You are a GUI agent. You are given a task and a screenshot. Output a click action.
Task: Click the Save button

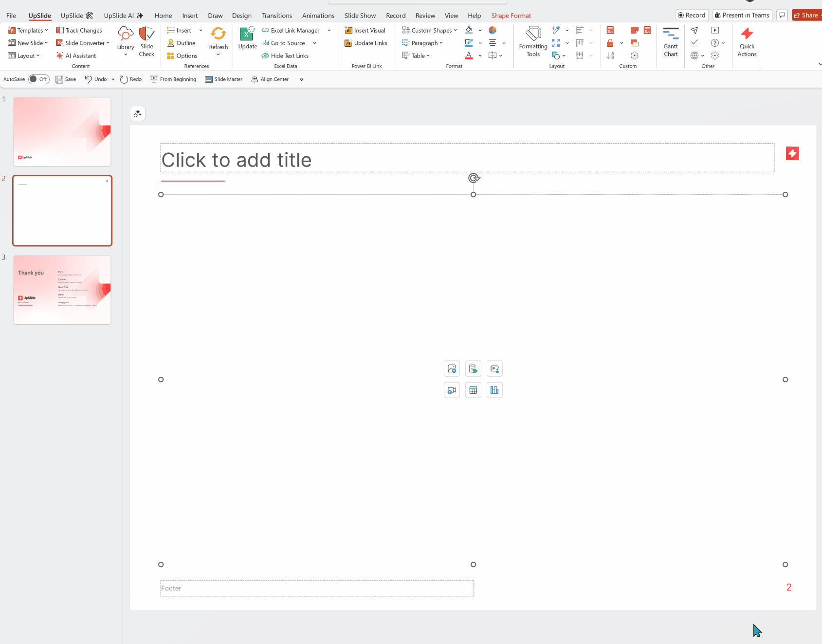point(66,79)
